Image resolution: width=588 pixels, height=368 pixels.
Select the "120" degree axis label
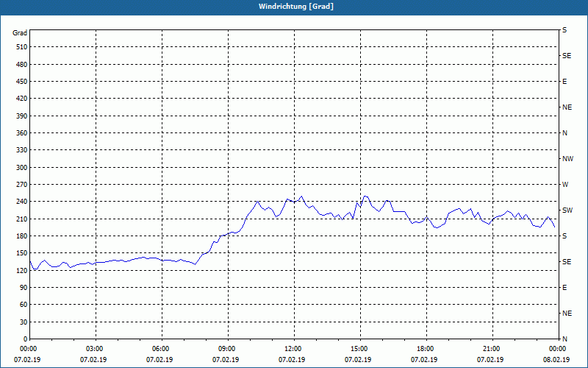[22, 271]
